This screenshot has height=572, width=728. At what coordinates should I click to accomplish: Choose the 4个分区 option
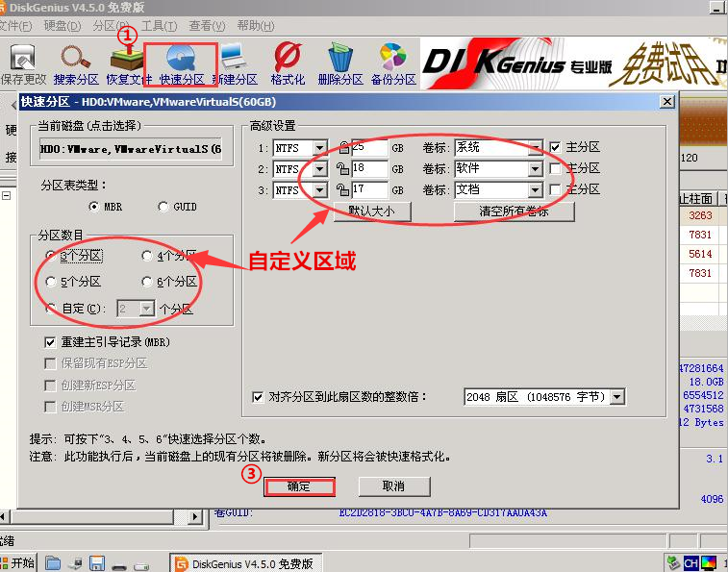point(147,256)
